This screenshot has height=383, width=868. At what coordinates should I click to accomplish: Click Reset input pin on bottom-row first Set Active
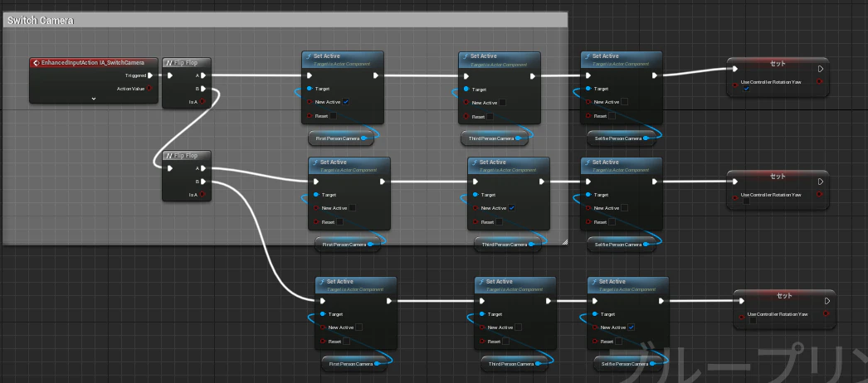(x=323, y=341)
